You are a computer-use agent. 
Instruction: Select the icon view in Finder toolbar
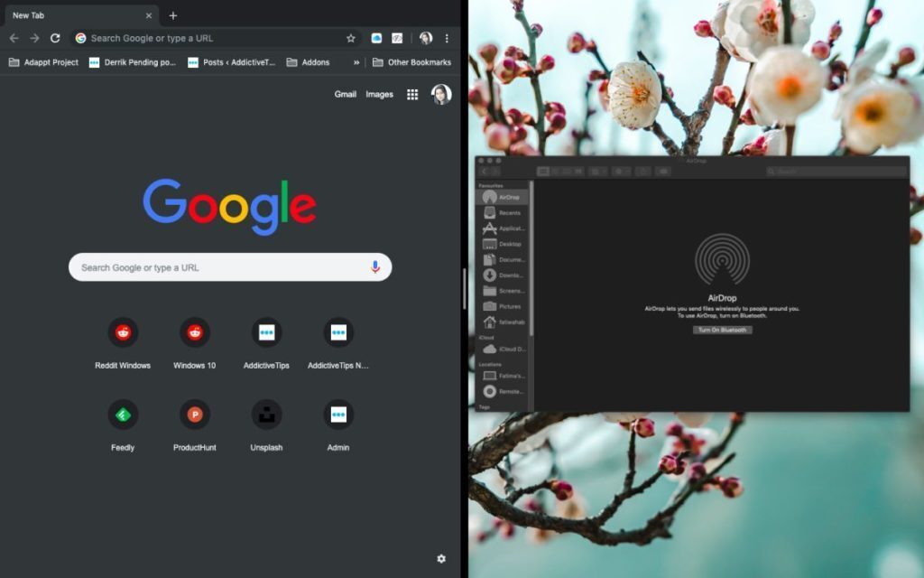click(x=542, y=171)
